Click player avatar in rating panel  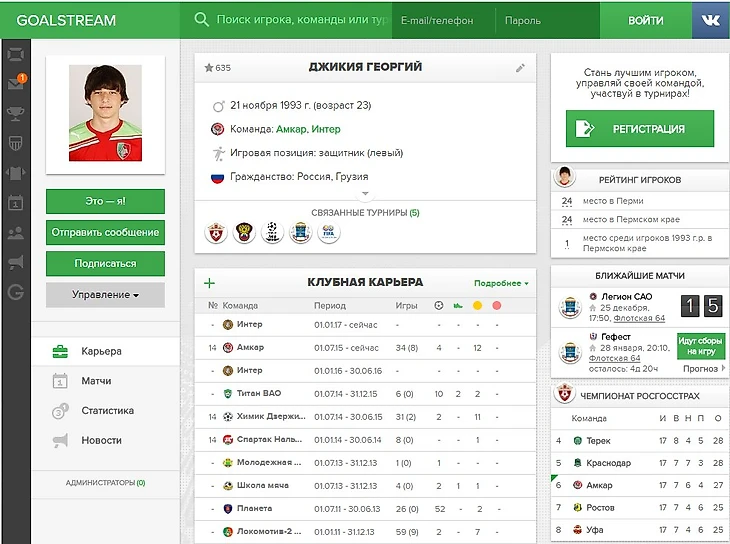point(564,177)
